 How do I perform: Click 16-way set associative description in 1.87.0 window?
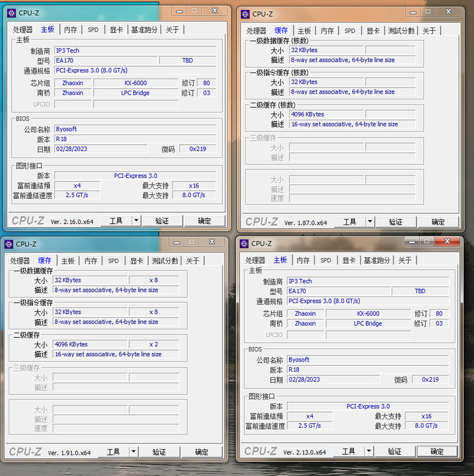352,124
